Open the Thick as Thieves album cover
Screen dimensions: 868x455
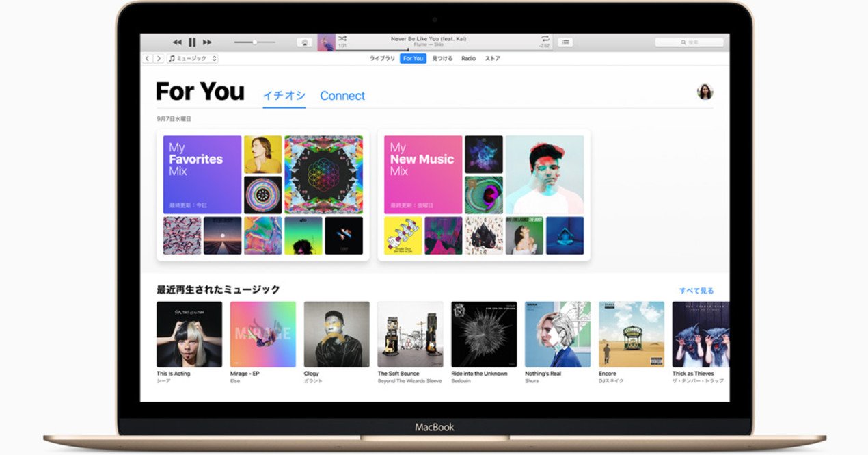tap(701, 334)
